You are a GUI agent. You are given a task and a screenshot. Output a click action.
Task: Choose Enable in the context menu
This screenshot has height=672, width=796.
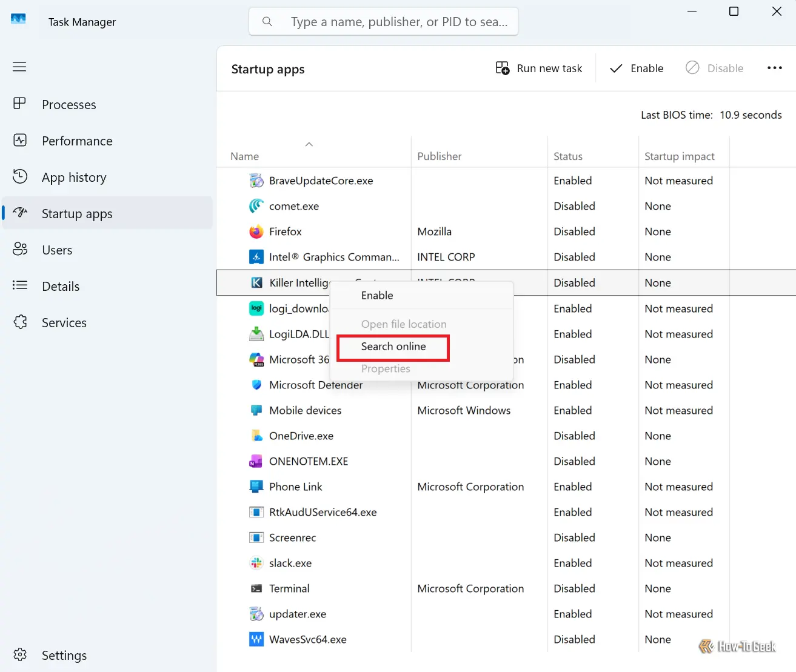click(421, 295)
